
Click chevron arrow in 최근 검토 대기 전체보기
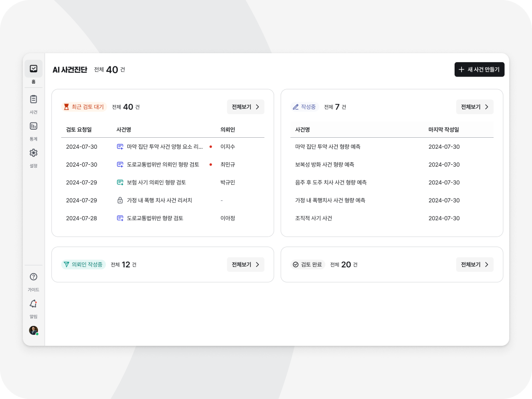[x=257, y=107]
